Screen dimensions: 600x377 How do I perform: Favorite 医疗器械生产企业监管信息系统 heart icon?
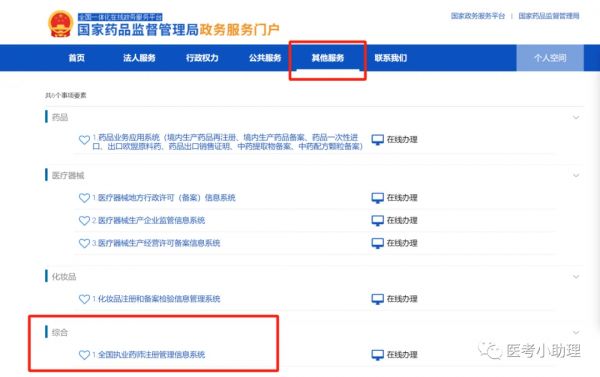pos(84,220)
